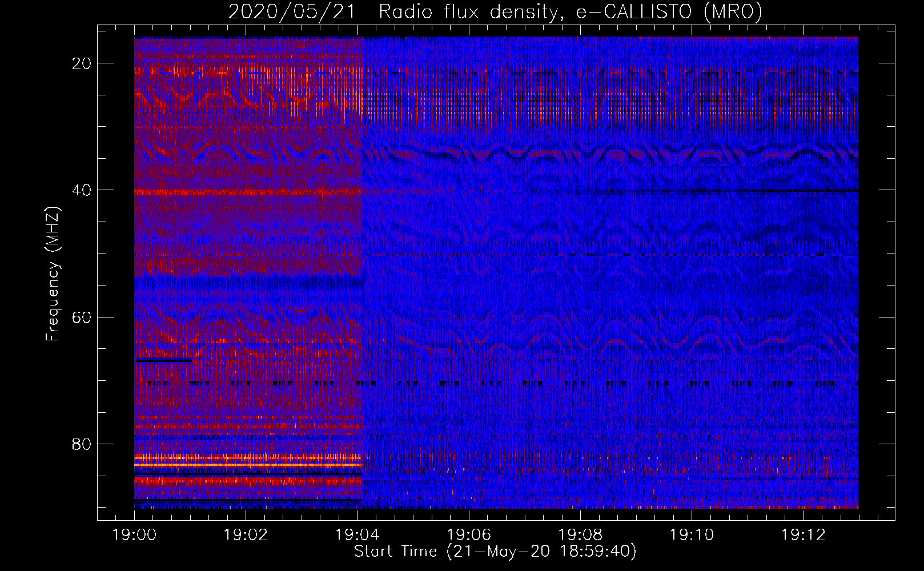Click the 19:10 time tick label
924x571 pixels.
pos(692,535)
